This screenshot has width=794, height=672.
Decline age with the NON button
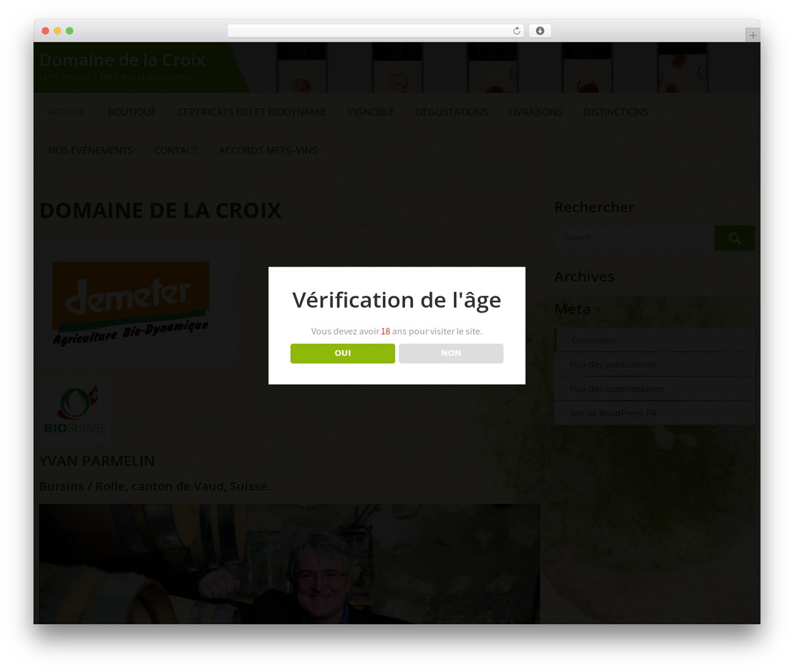[x=451, y=353]
